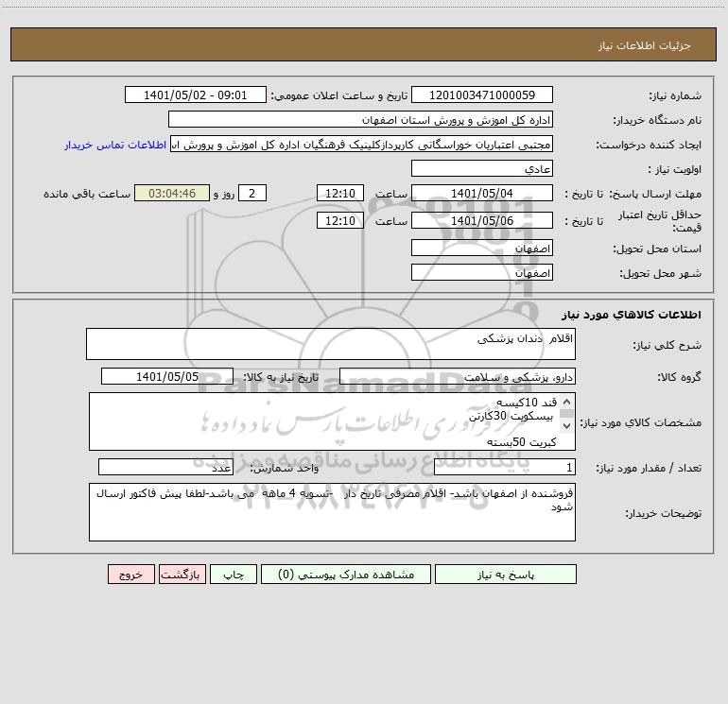Click the چاپ print button
Image resolution: width=728 pixels, height=704 pixels.
coord(234,575)
